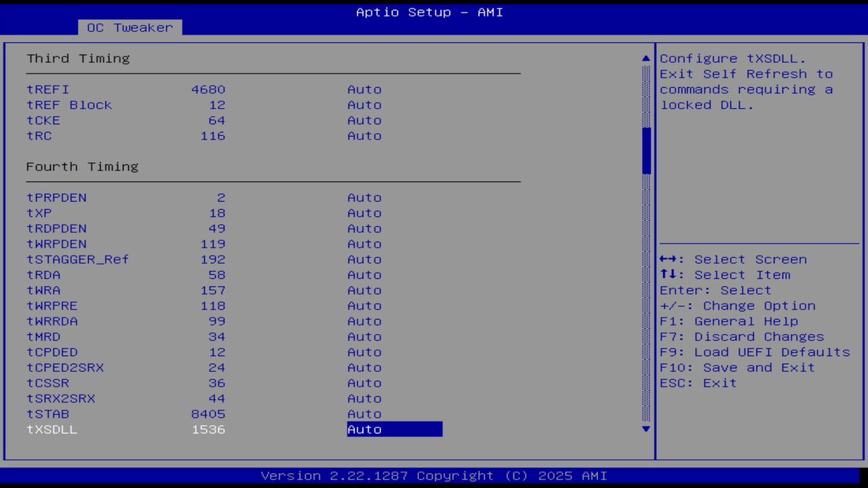Change the tRC Auto setting

[364, 136]
